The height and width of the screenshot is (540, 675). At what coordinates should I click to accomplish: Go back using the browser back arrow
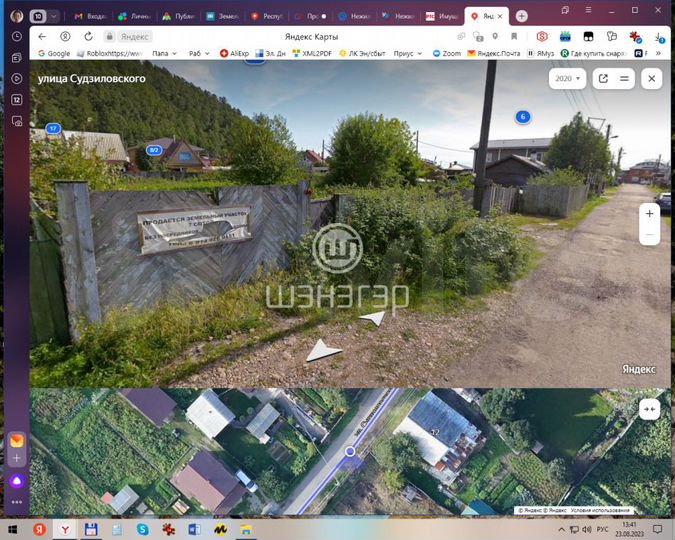[x=42, y=37]
